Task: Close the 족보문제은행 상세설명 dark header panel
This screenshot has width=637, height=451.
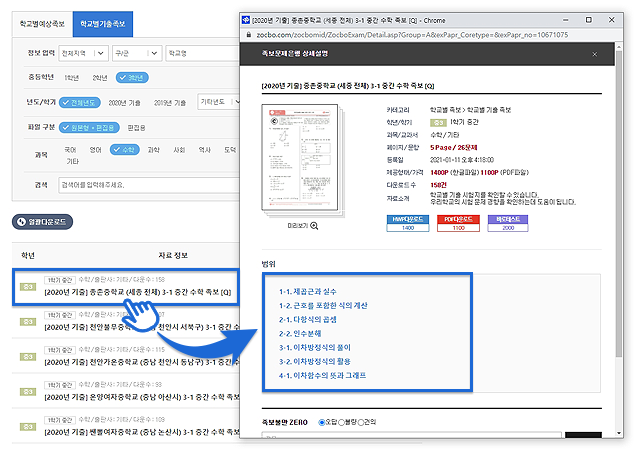Action: [595, 55]
